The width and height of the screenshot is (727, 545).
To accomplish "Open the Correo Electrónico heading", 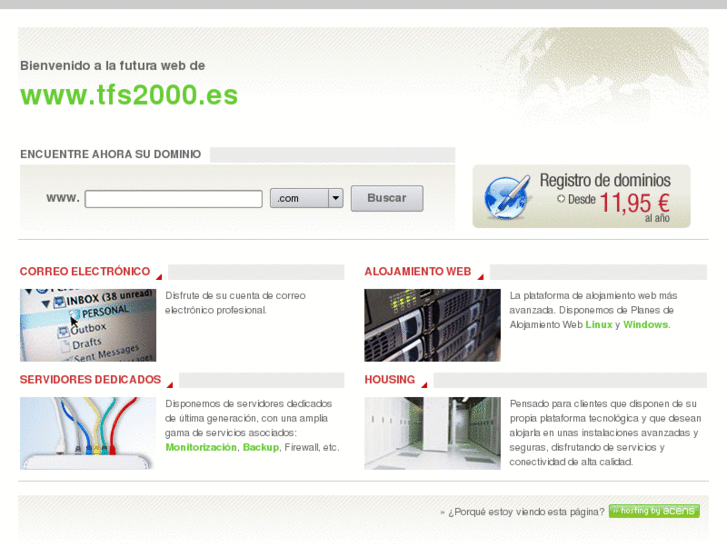I will click(85, 271).
